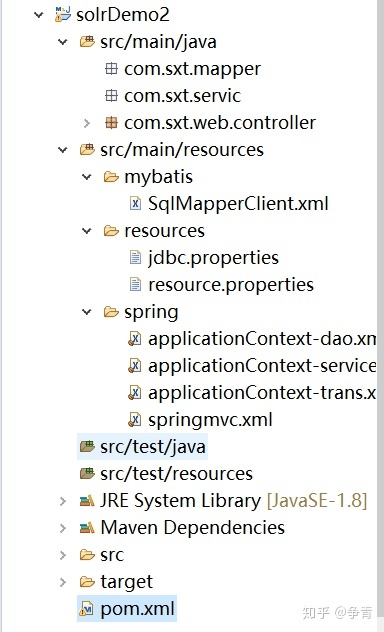Viewport: 384px width, 632px height.
Task: Select applicationContext-dao.xml file name
Action: (262, 339)
